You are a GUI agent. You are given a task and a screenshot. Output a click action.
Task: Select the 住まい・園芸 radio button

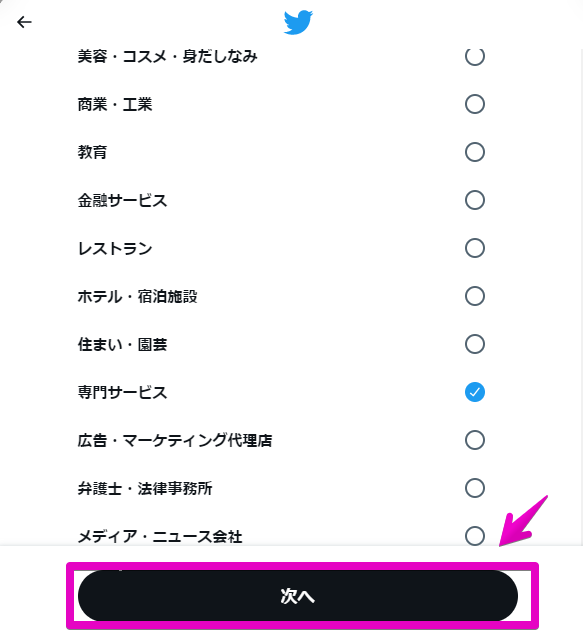pos(475,344)
